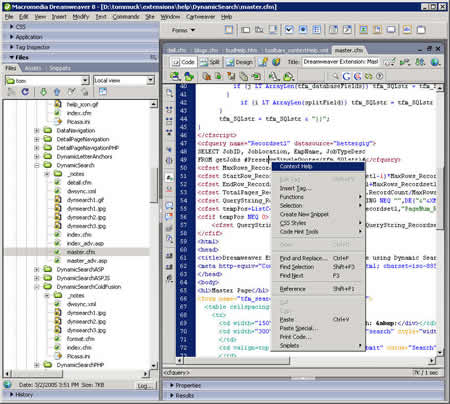Click the Files panel vertical scrollbar

[x=154, y=234]
